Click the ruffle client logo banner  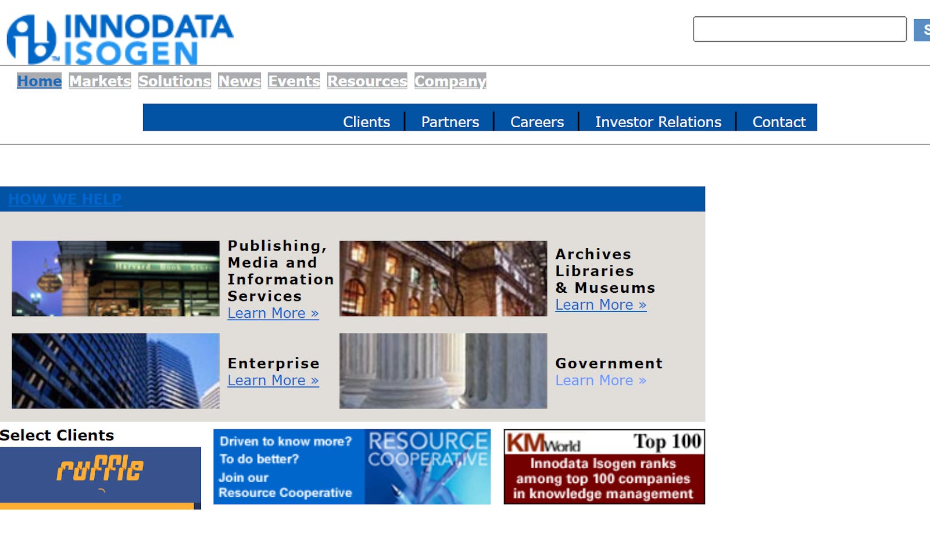(101, 478)
